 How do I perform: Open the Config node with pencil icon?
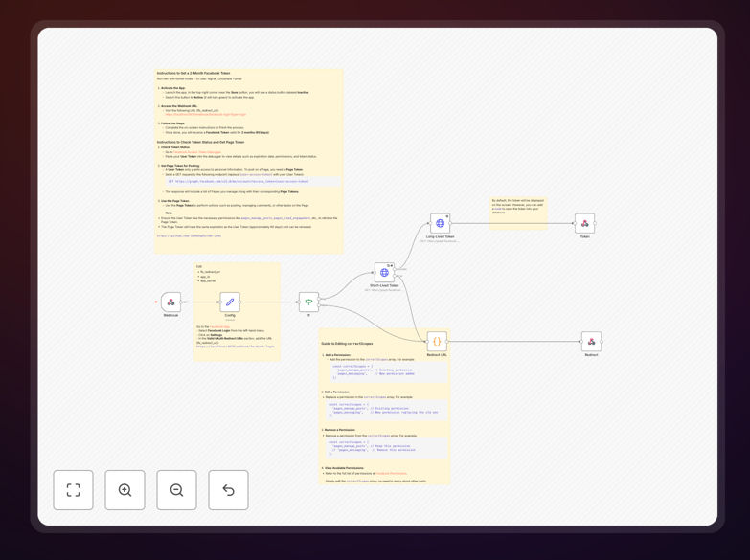click(230, 302)
